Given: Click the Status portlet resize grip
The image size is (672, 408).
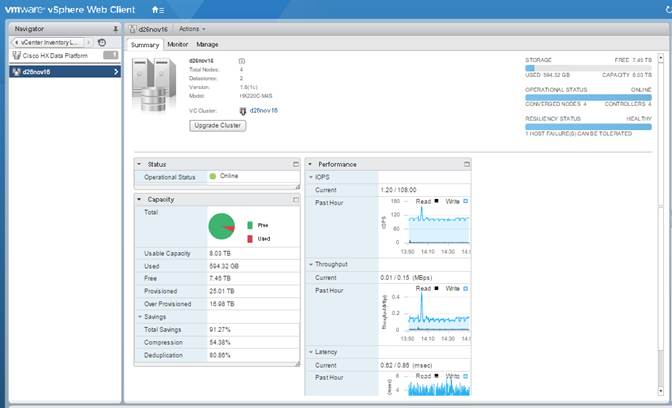Looking at the screenshot, I should [297, 187].
